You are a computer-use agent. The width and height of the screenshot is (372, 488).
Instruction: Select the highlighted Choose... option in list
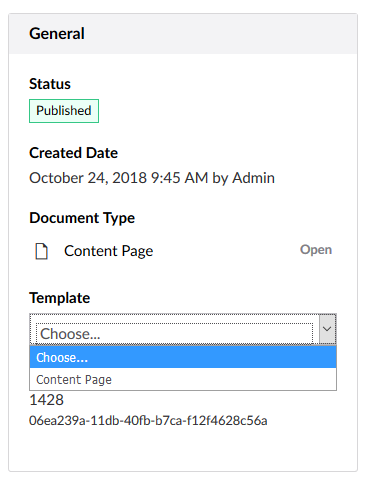[x=183, y=357]
